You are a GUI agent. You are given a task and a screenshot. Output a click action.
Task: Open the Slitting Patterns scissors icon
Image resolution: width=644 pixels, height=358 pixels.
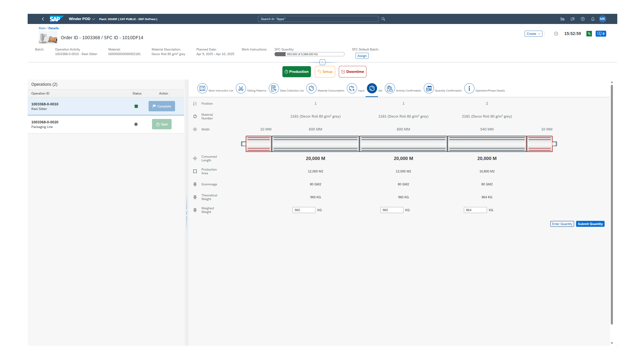pyautogui.click(x=240, y=88)
